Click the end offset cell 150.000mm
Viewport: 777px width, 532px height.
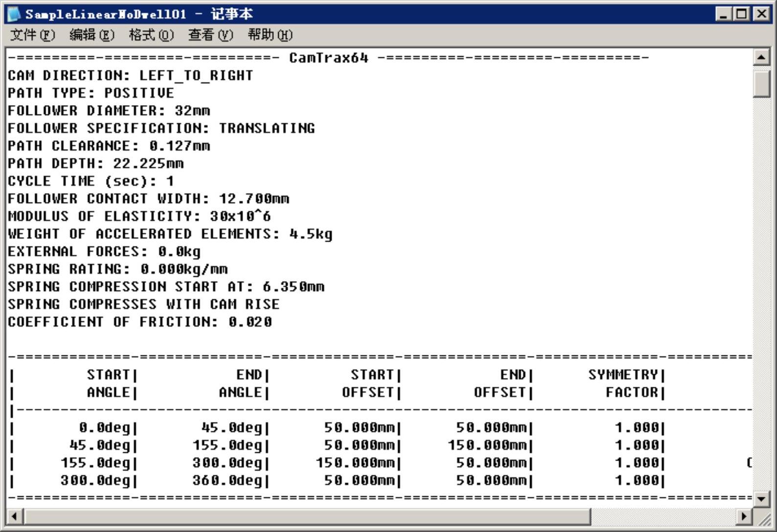coord(487,445)
